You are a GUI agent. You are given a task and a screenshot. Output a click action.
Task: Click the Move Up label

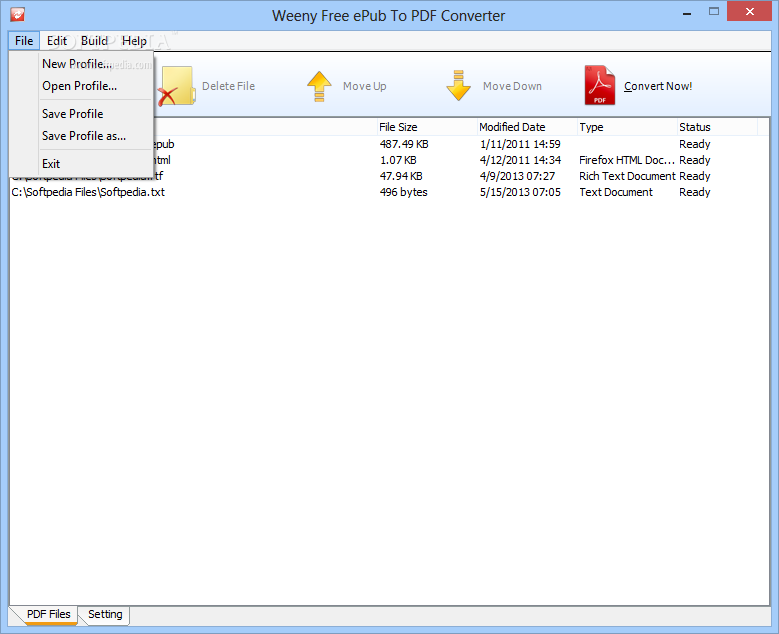pos(365,86)
